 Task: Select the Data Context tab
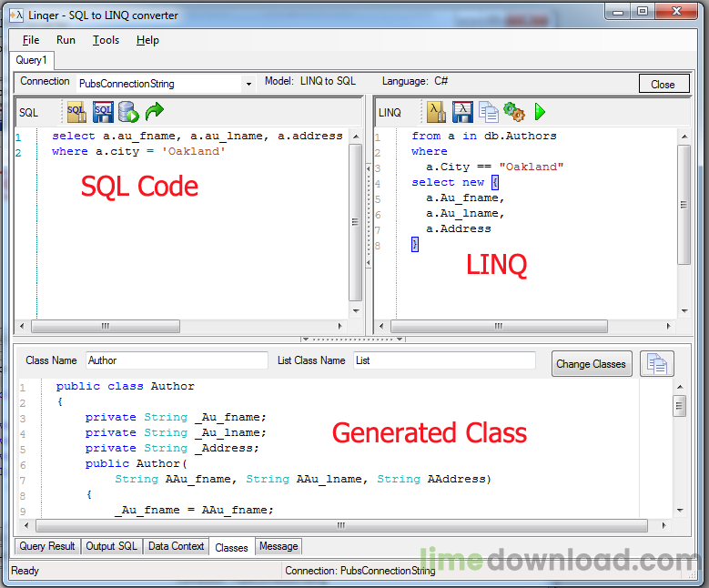tap(176, 546)
